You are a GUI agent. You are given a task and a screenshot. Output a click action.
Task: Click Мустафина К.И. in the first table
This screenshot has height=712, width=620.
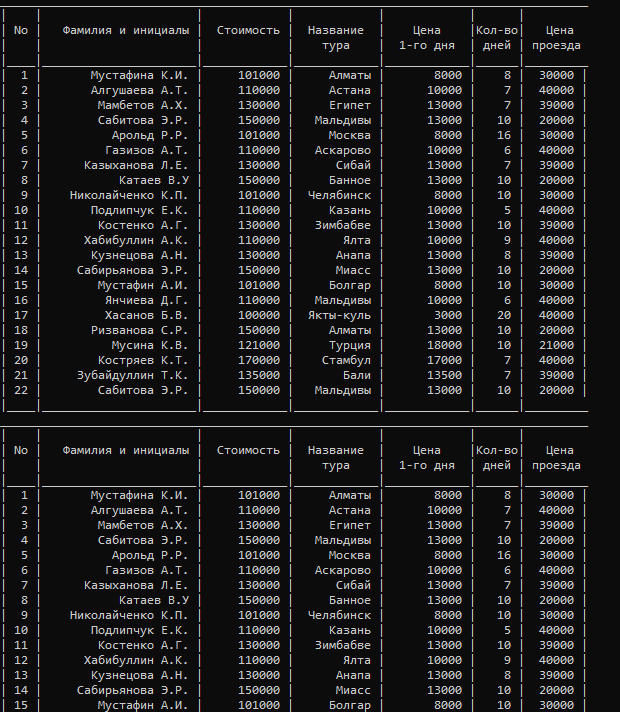point(139,75)
